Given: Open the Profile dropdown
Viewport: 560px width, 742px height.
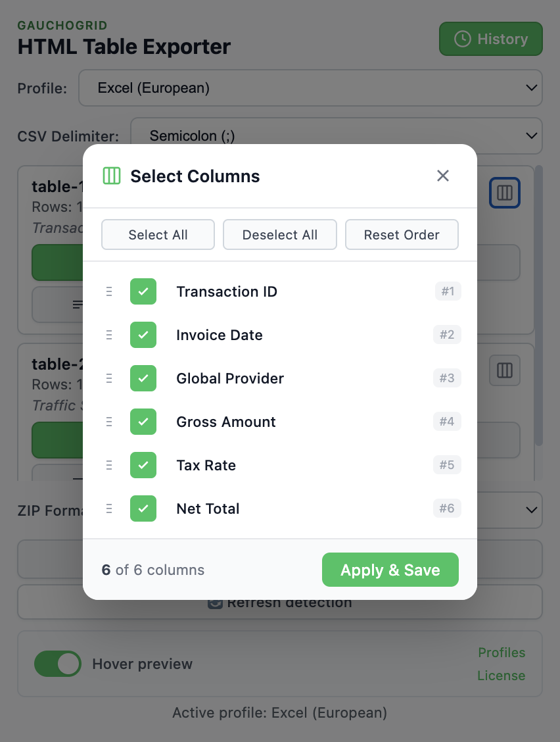Looking at the screenshot, I should pyautogui.click(x=310, y=87).
